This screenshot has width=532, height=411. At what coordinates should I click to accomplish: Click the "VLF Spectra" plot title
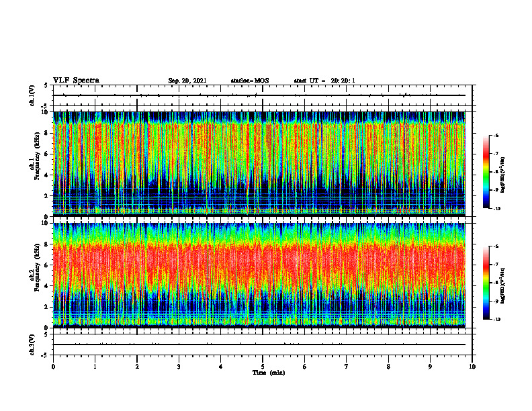[x=76, y=81]
